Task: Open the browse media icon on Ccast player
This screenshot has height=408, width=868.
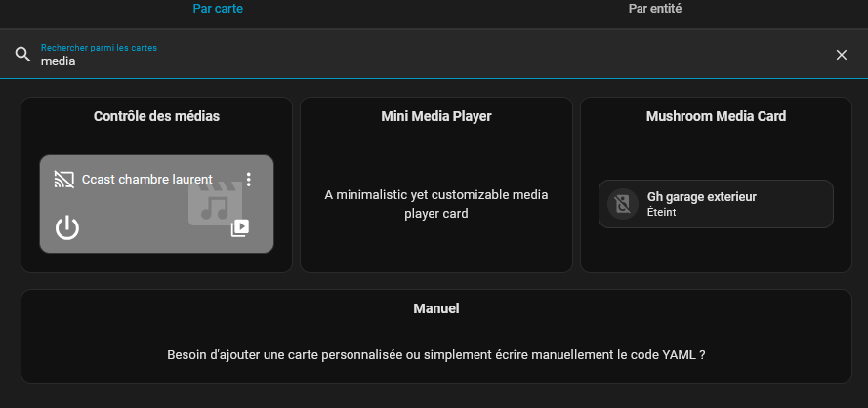Action: (x=240, y=227)
